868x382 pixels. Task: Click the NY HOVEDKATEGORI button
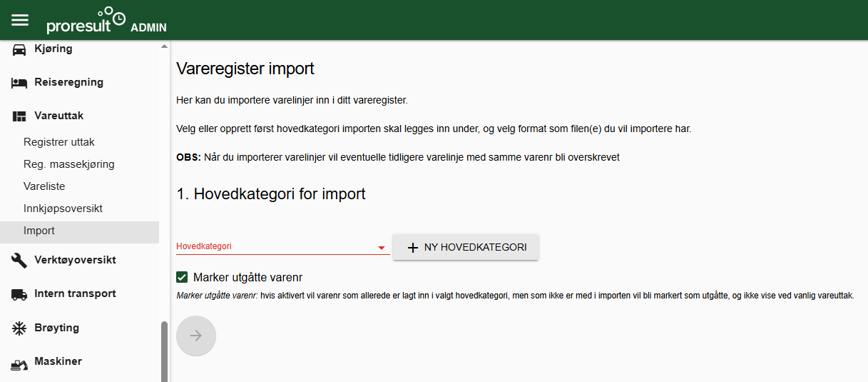tap(466, 248)
